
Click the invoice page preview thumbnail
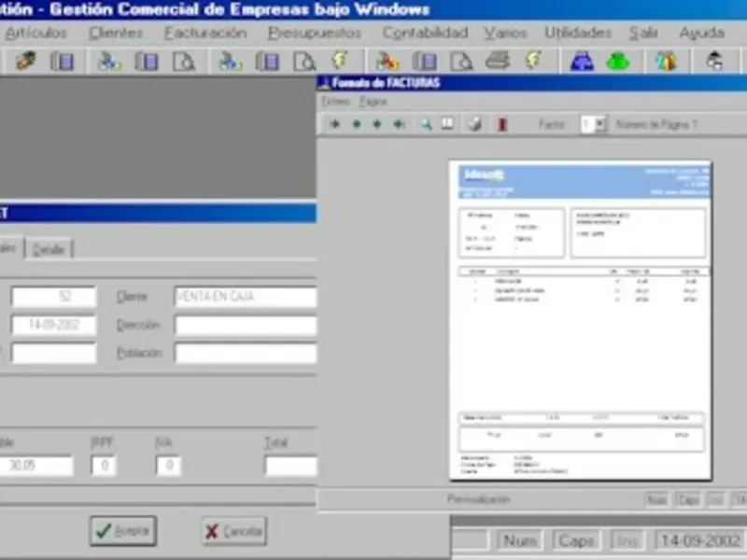click(580, 320)
